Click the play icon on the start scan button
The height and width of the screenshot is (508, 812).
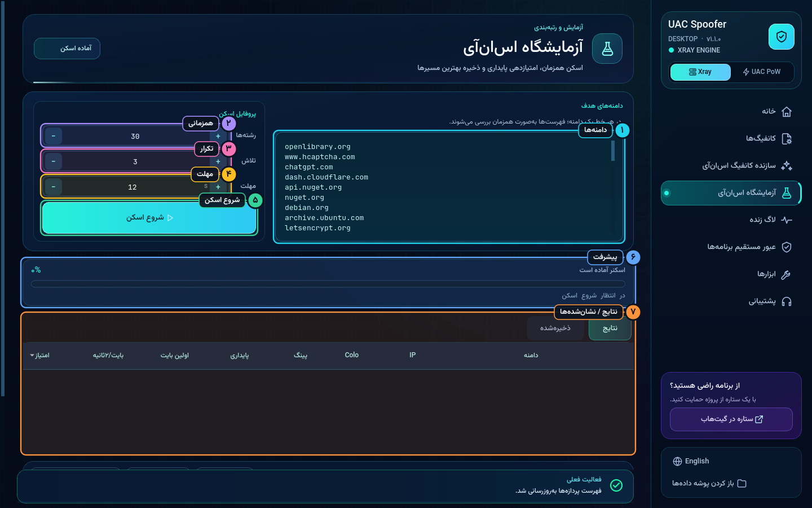pos(170,218)
